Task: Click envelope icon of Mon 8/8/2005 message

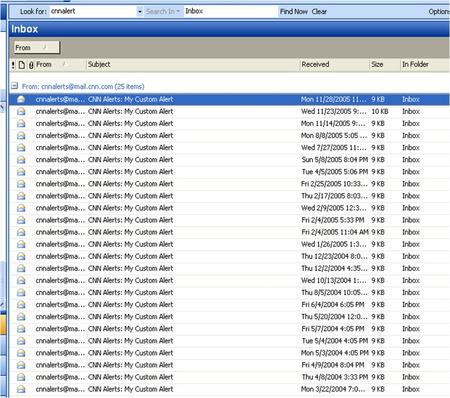Action: click(x=21, y=136)
